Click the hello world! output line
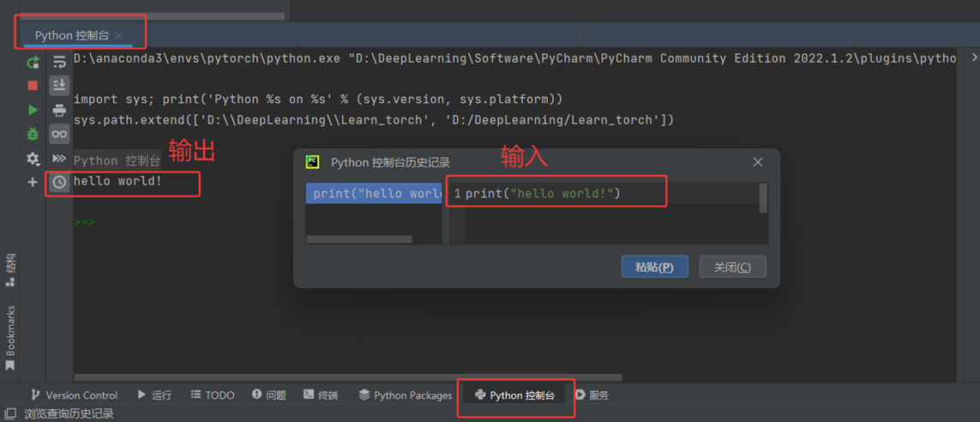This screenshot has width=980, height=422. pos(117,181)
